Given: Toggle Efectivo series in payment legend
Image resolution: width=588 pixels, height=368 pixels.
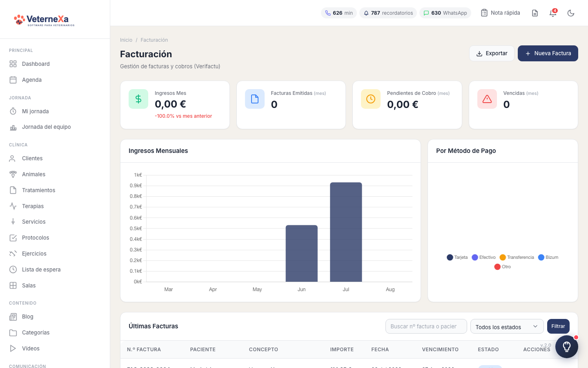Looking at the screenshot, I should [483, 257].
